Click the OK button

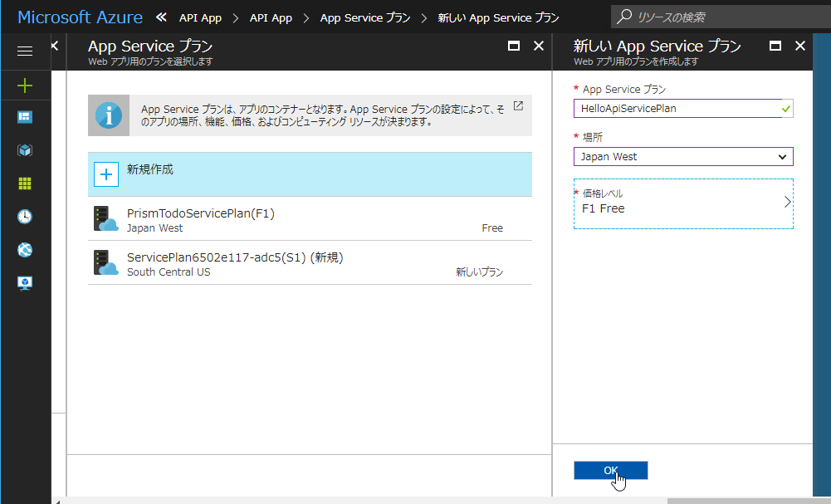(610, 470)
